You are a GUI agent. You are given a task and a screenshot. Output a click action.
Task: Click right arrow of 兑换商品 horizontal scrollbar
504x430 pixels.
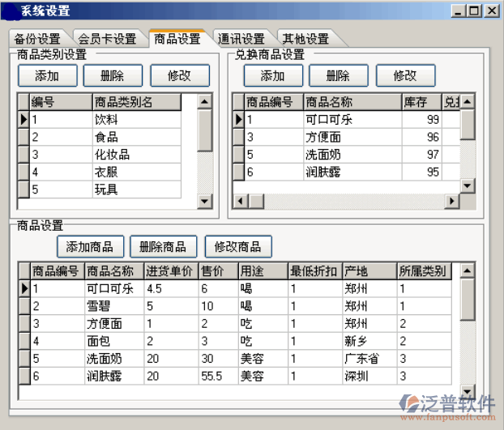(x=451, y=202)
